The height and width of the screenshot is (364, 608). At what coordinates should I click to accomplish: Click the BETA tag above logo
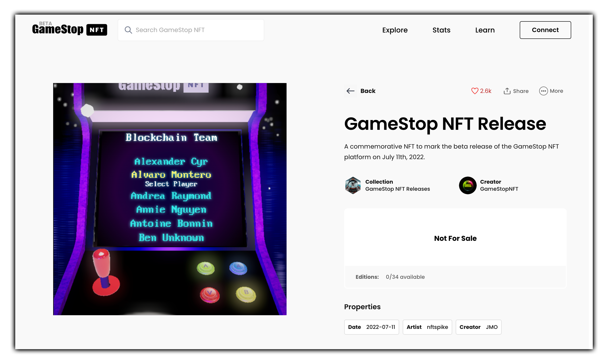45,23
